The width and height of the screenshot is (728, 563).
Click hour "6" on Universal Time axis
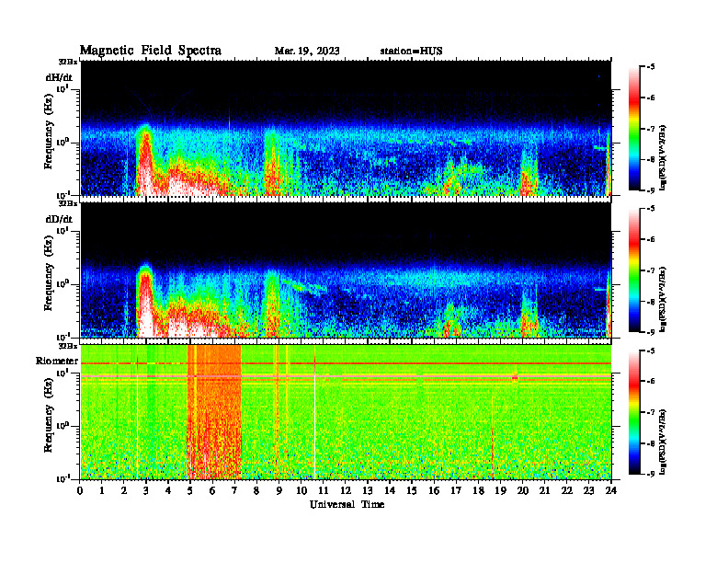(212, 491)
